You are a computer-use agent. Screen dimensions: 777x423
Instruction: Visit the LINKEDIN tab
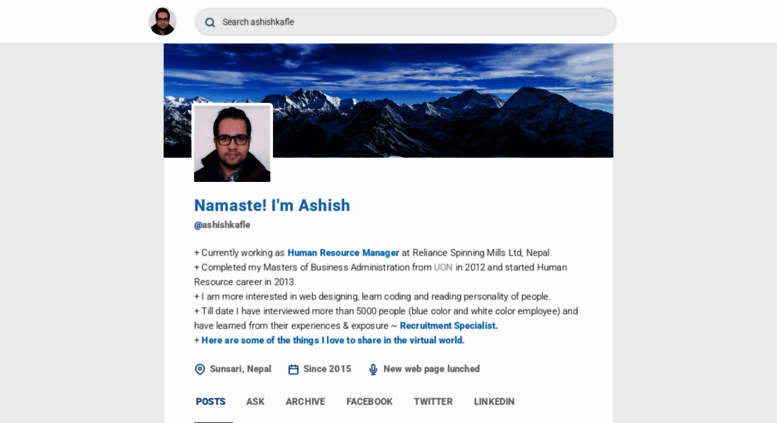[x=494, y=402]
